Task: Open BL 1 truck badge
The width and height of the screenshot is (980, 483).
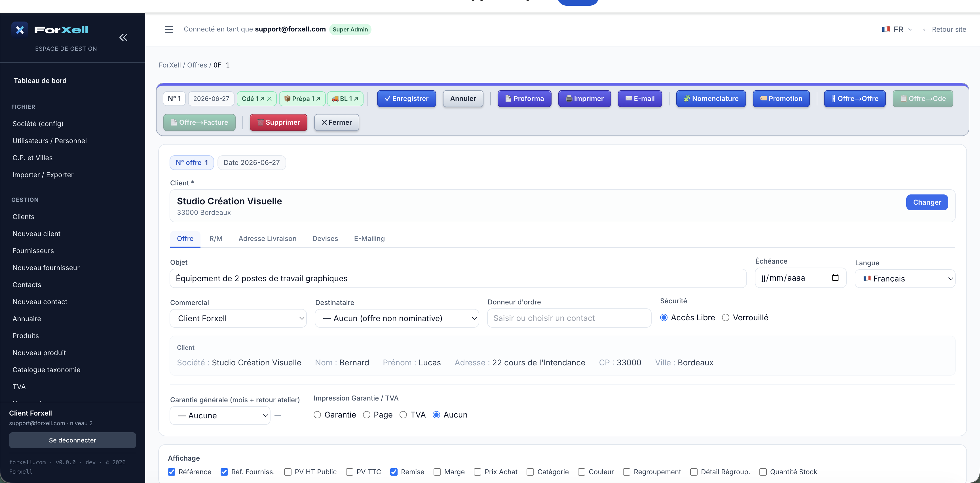Action: (x=345, y=99)
